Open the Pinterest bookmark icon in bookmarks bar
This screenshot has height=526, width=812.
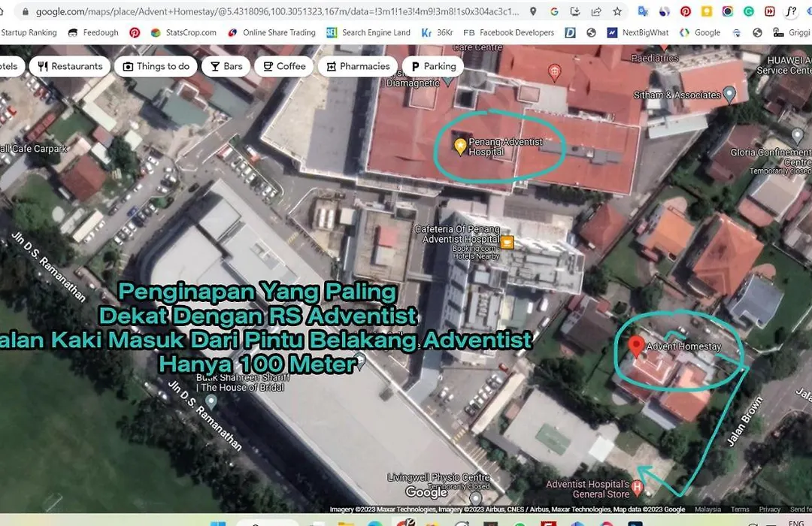135,32
